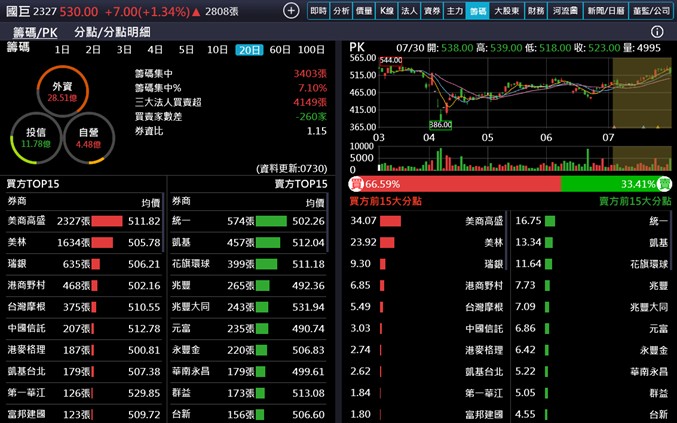
Task: Click the plus icon to add stock
Action: tap(291, 10)
